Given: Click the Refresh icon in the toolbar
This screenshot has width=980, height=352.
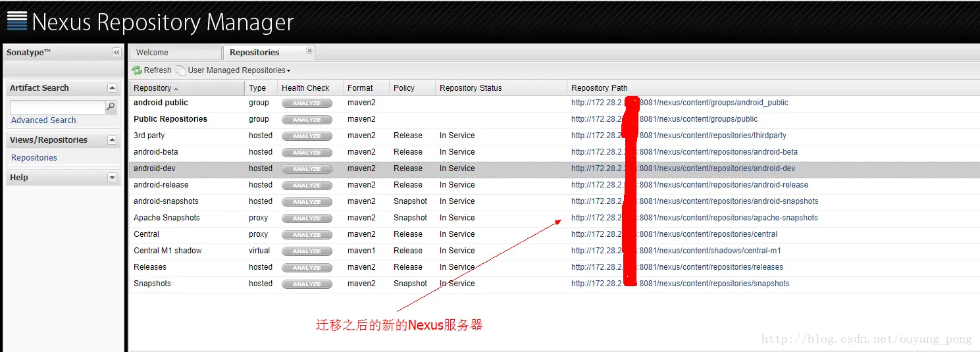Looking at the screenshot, I should (137, 70).
